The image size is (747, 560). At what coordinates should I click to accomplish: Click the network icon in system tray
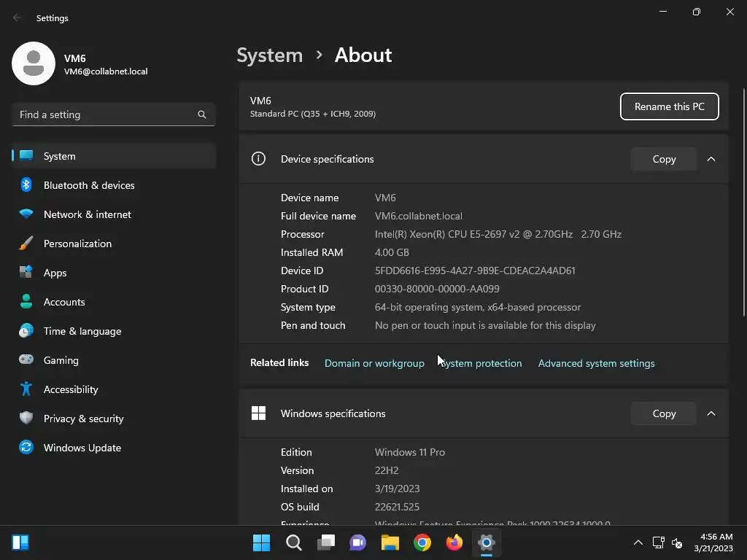(x=659, y=542)
